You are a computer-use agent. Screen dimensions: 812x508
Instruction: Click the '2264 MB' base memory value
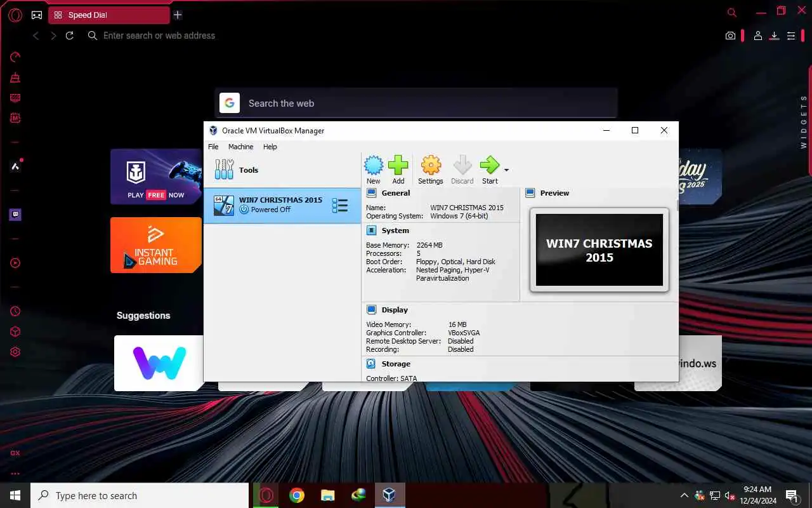point(429,245)
